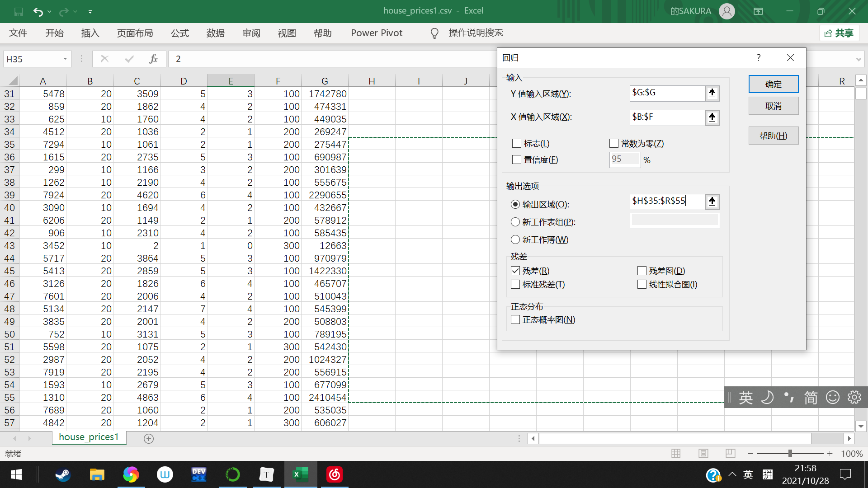Open the 公式 ribbon tab
Screen dimensions: 868x488
pyautogui.click(x=180, y=33)
